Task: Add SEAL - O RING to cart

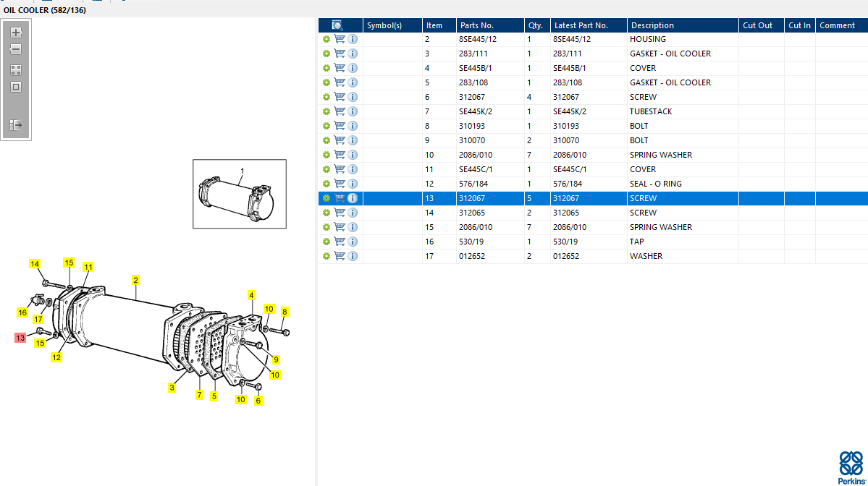Action: tap(340, 184)
